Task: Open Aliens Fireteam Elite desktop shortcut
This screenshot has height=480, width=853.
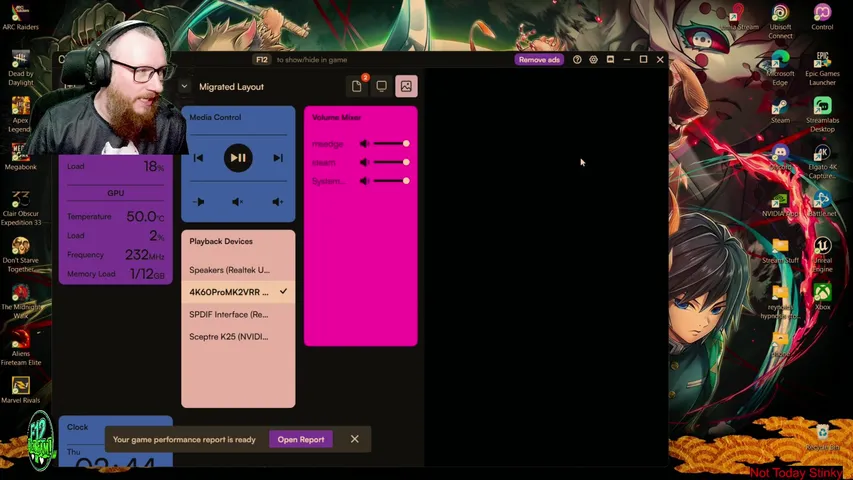Action: pos(21,348)
